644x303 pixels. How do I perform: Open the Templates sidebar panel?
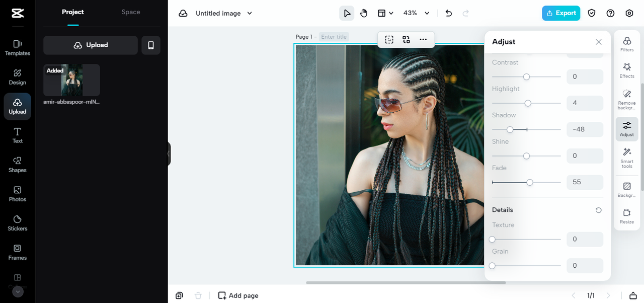[x=18, y=48]
